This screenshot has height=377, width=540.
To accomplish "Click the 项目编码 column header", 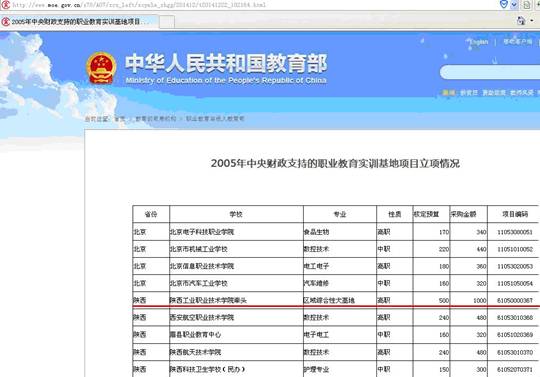I will click(x=515, y=214).
